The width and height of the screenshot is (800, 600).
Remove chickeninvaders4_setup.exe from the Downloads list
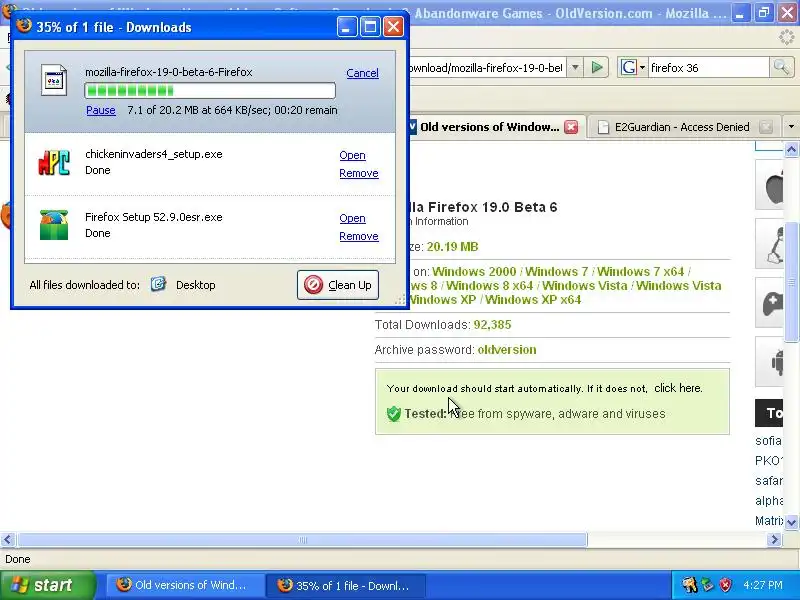[x=359, y=173]
